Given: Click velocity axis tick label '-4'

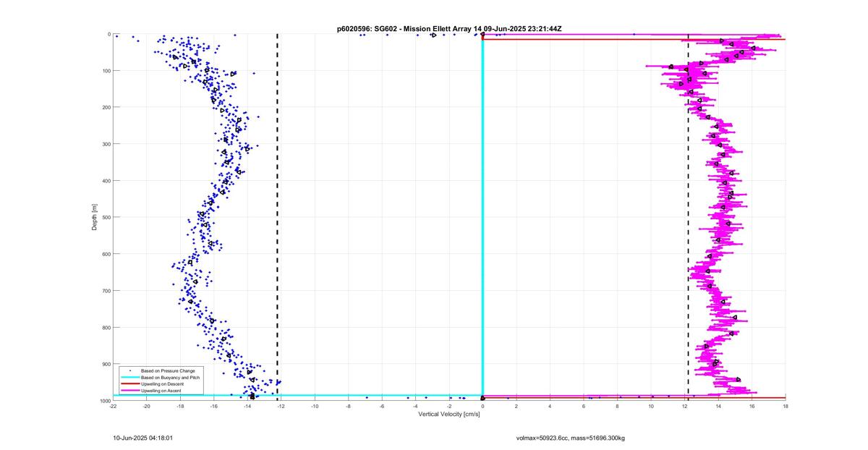Looking at the screenshot, I should pos(416,407).
